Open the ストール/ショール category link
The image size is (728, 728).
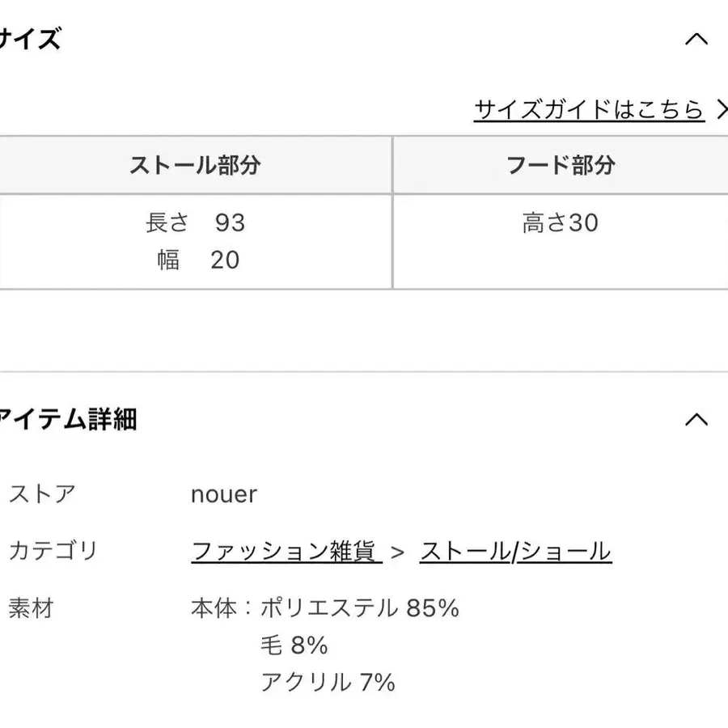click(x=515, y=552)
